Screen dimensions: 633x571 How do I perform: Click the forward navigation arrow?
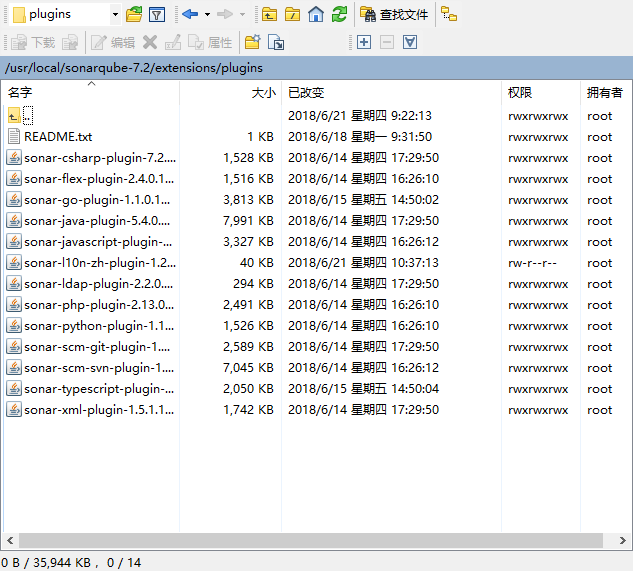click(x=225, y=15)
